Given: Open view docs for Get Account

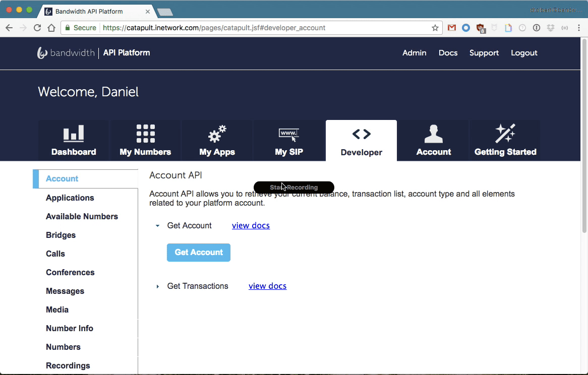Looking at the screenshot, I should tap(251, 225).
